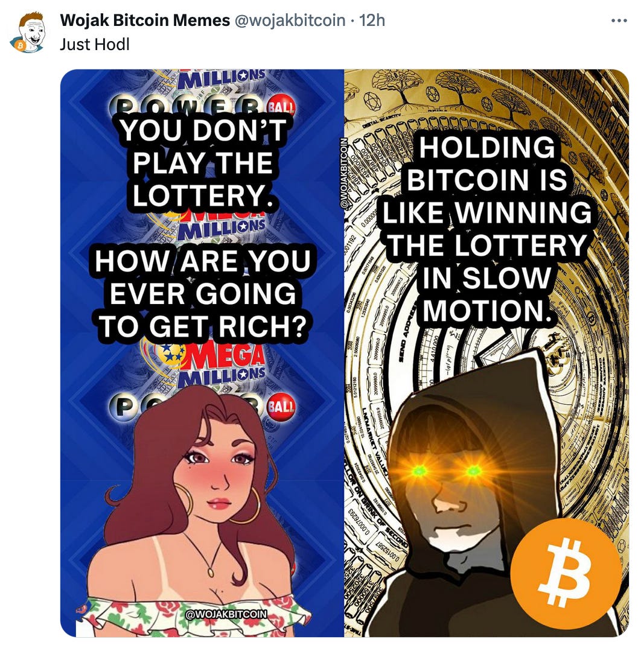Open the Wojak Bitcoin Memes profile avatar
Image resolution: width=644 pixels, height=648 pixels.
[28, 32]
